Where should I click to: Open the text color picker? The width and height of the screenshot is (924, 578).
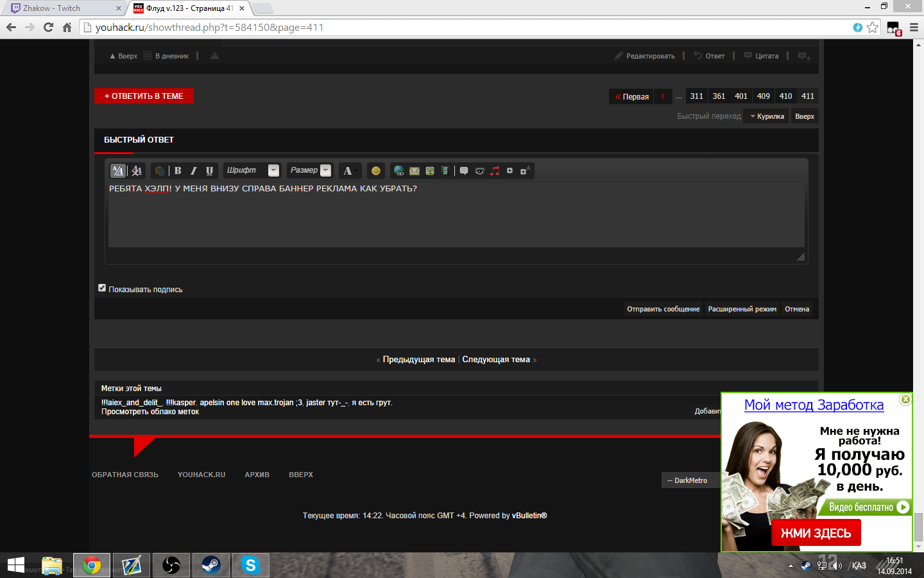click(x=350, y=171)
